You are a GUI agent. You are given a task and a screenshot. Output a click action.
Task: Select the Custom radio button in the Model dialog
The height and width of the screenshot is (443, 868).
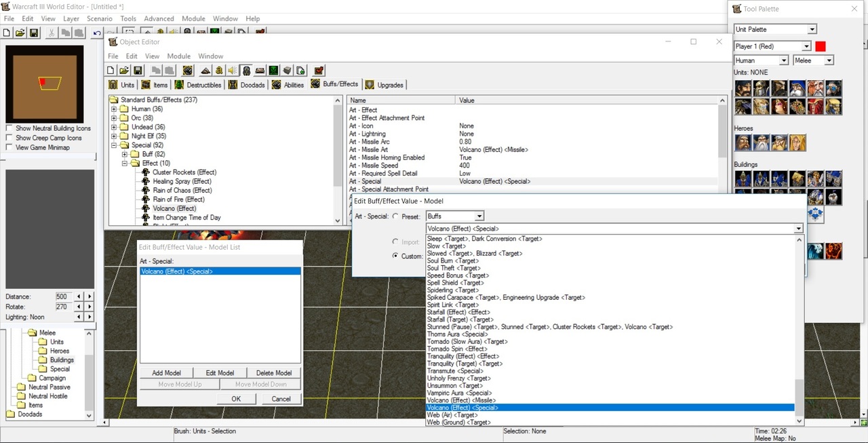(395, 256)
